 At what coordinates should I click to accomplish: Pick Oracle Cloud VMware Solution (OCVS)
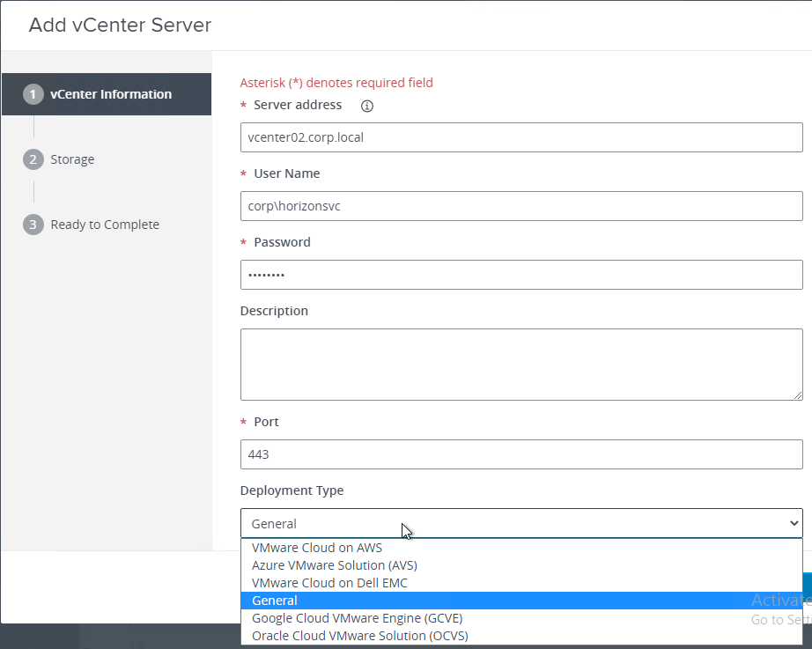click(x=521, y=636)
